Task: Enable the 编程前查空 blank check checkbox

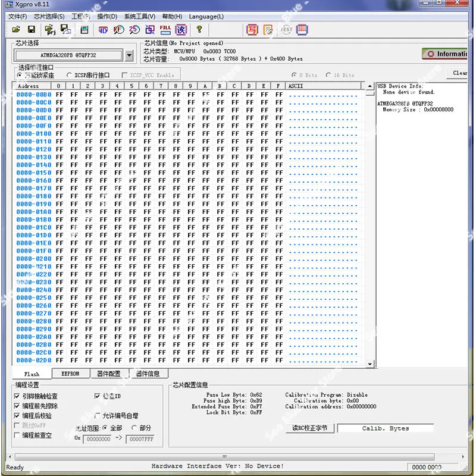Action: click(17, 436)
